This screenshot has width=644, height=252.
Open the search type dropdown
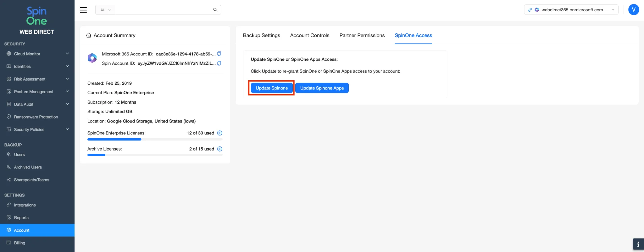point(105,10)
